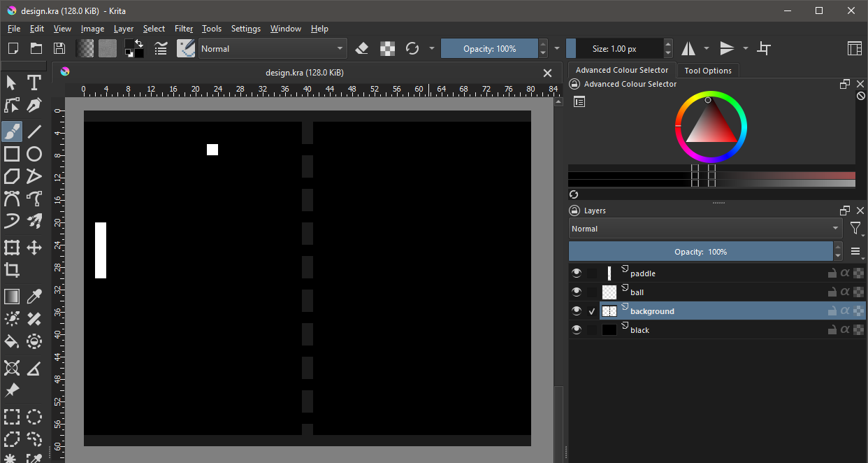Open the File menu

14,29
